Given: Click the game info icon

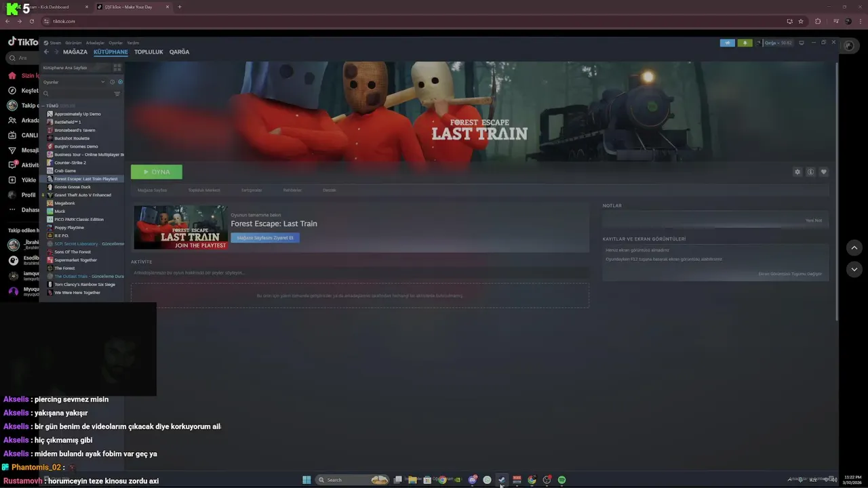Looking at the screenshot, I should (x=810, y=172).
